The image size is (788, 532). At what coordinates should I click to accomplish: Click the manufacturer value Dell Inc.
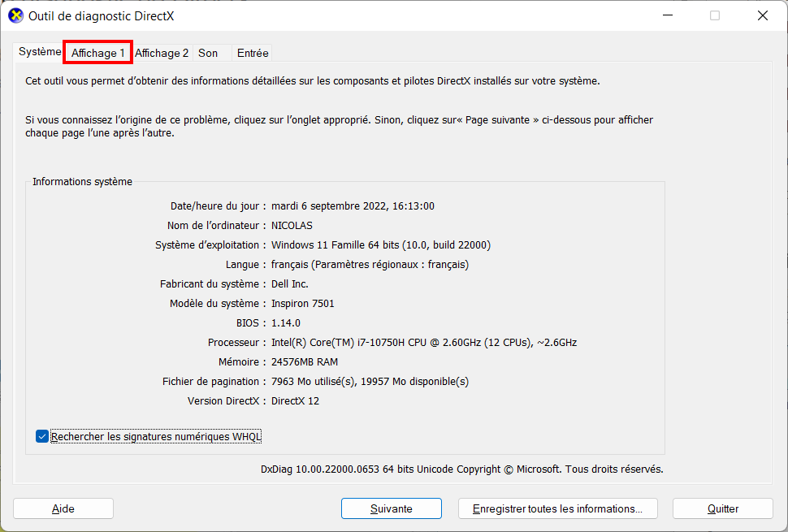290,283
